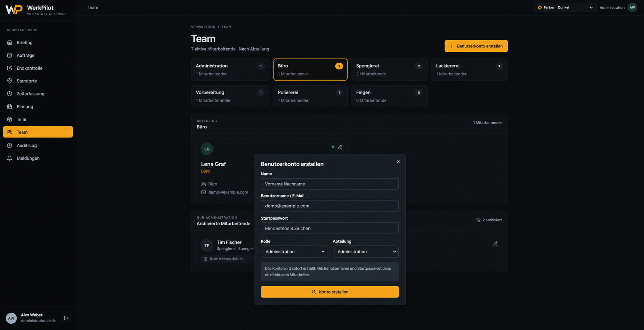Image resolution: width=644 pixels, height=330 pixels.
Task: Open Standorte in the sidebar
Action: [38, 81]
